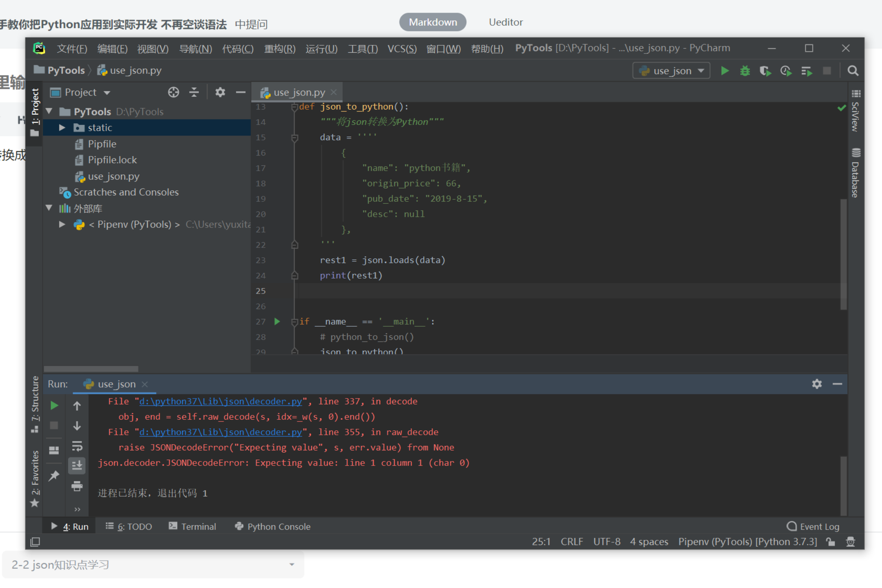The width and height of the screenshot is (882, 588).
Task: Open the Python Console tool window
Action: pyautogui.click(x=272, y=526)
